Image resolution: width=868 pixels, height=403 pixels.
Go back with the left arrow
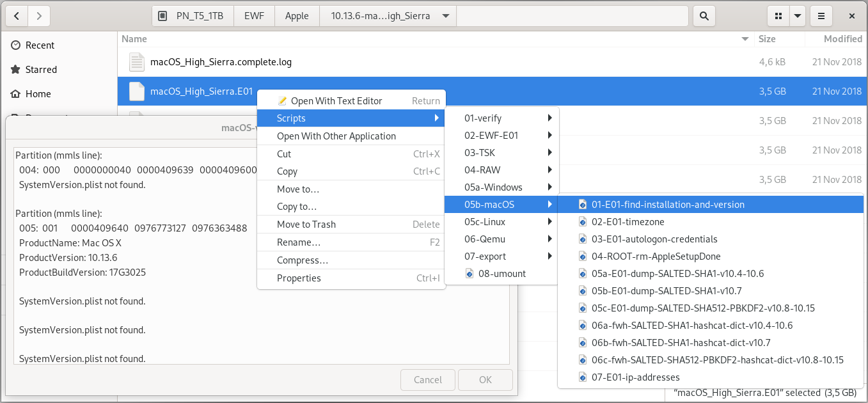tap(16, 16)
